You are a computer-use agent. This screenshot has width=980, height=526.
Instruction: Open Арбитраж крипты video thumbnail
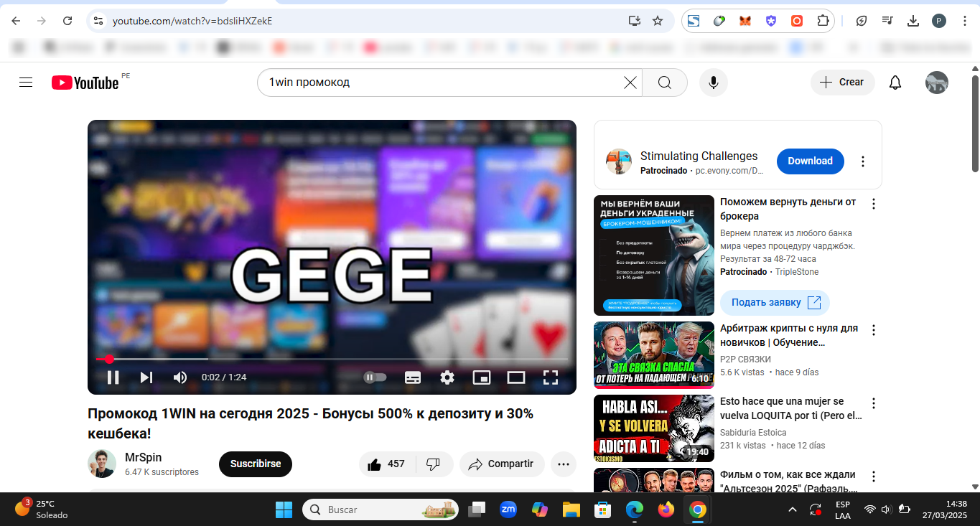[x=654, y=355]
